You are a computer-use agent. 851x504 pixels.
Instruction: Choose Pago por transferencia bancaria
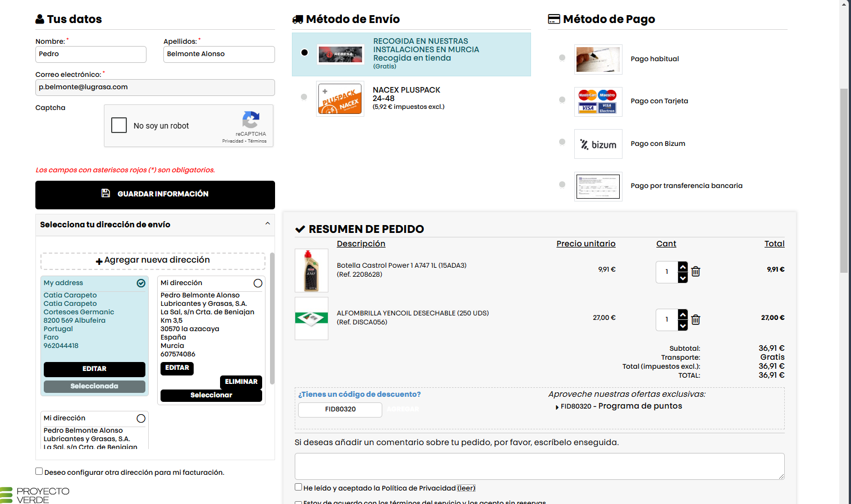[x=562, y=185]
